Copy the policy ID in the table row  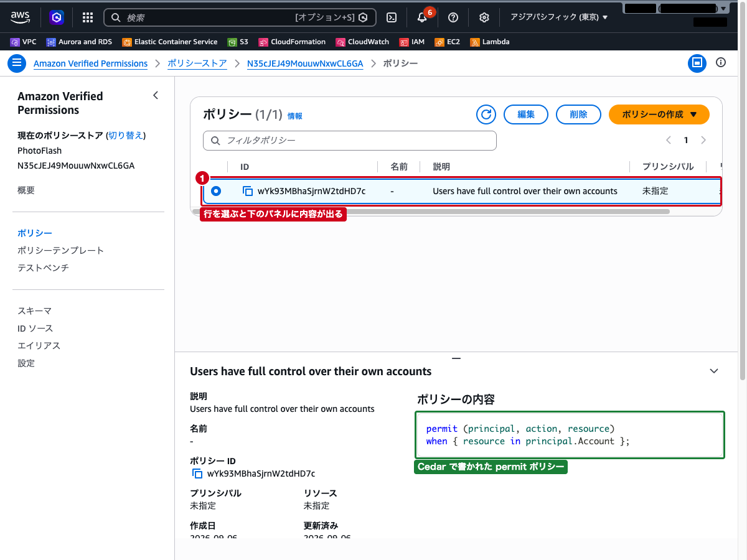tap(248, 192)
